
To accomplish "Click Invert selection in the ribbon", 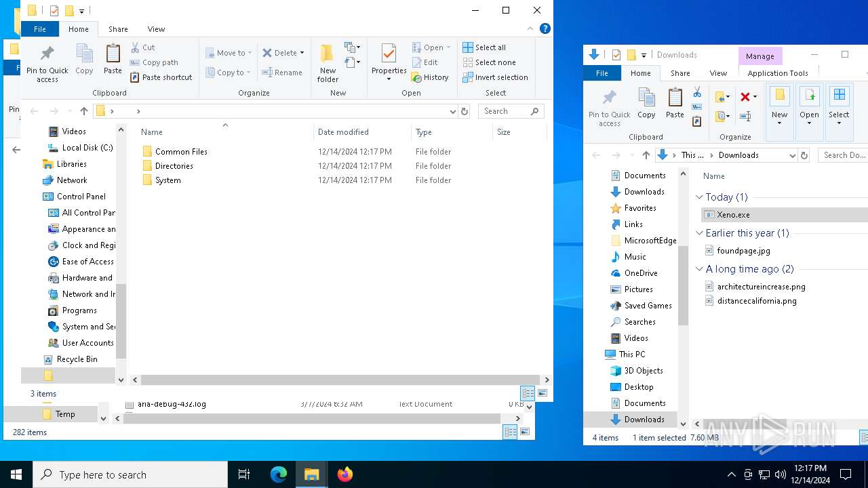I will tap(495, 77).
